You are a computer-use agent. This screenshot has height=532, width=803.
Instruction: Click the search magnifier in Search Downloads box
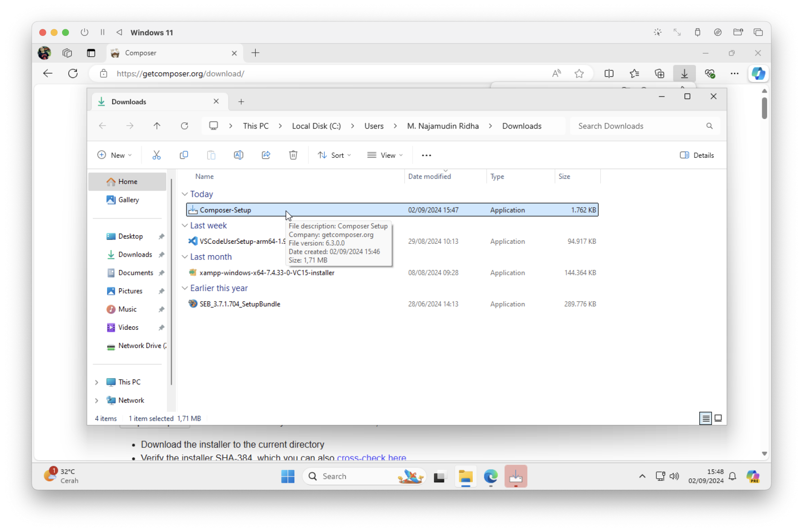(x=709, y=126)
